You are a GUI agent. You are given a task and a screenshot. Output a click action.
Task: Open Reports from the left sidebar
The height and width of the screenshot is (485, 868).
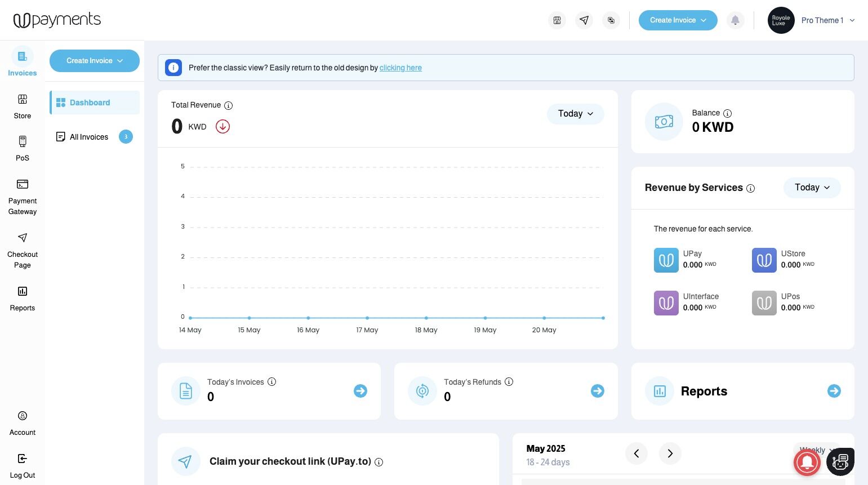tap(23, 299)
